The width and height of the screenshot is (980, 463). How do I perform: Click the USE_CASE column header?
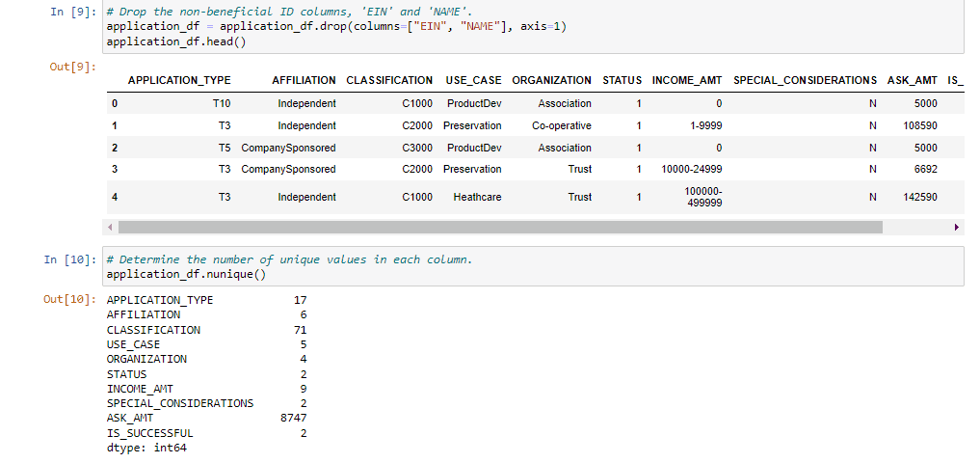[474, 80]
